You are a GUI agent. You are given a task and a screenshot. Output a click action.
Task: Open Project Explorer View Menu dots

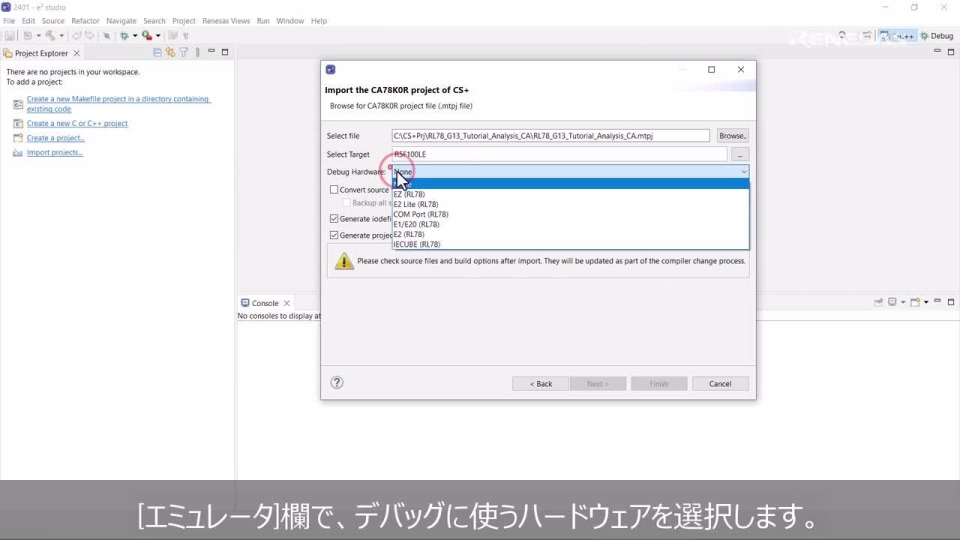pos(197,53)
